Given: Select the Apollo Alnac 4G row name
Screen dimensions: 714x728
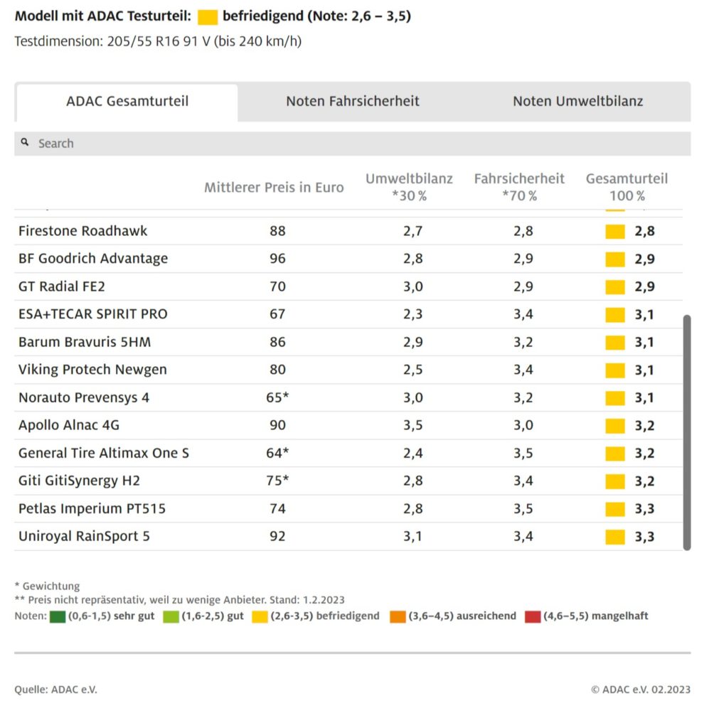Looking at the screenshot, I should click(x=69, y=425).
